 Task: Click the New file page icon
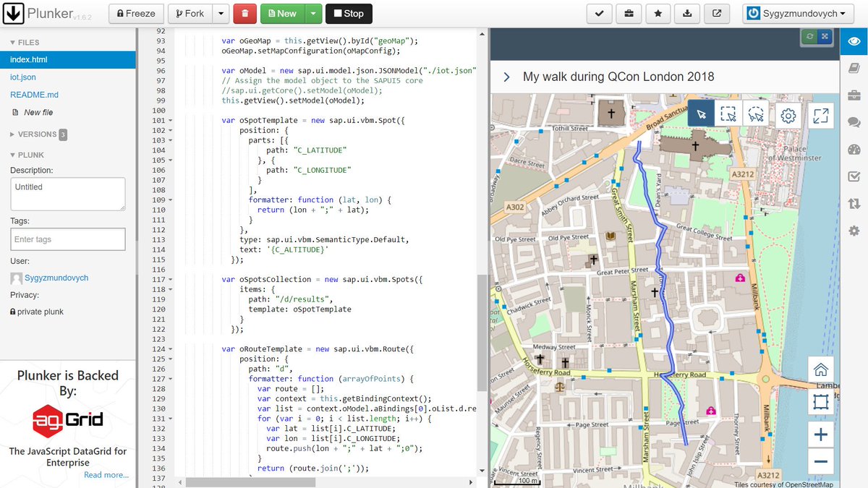tap(15, 112)
